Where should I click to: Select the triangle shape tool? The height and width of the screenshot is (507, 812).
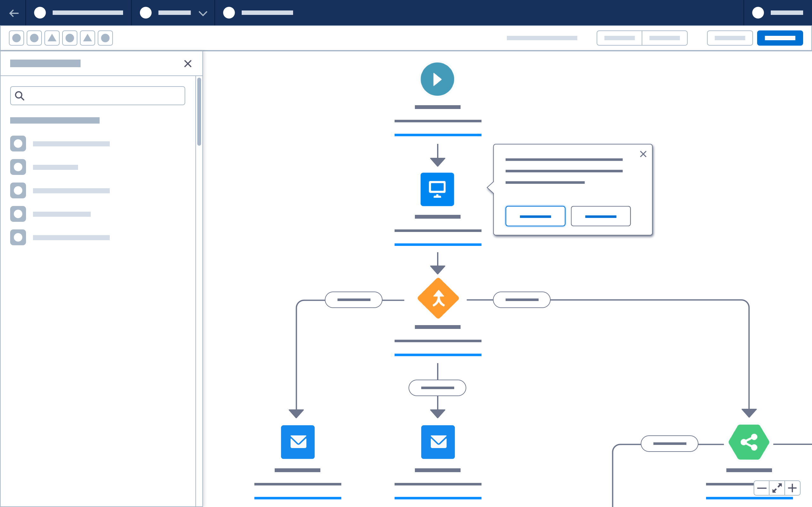click(x=52, y=38)
